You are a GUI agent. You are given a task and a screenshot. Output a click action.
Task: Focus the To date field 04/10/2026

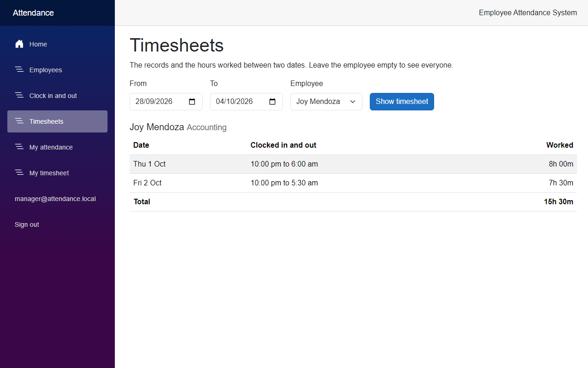click(246, 102)
